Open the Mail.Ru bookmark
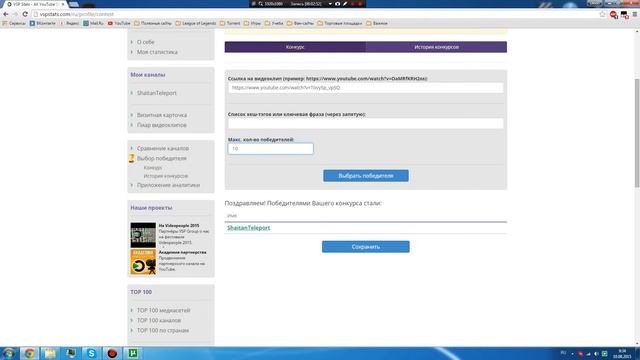This screenshot has width=640, height=360. (93, 24)
